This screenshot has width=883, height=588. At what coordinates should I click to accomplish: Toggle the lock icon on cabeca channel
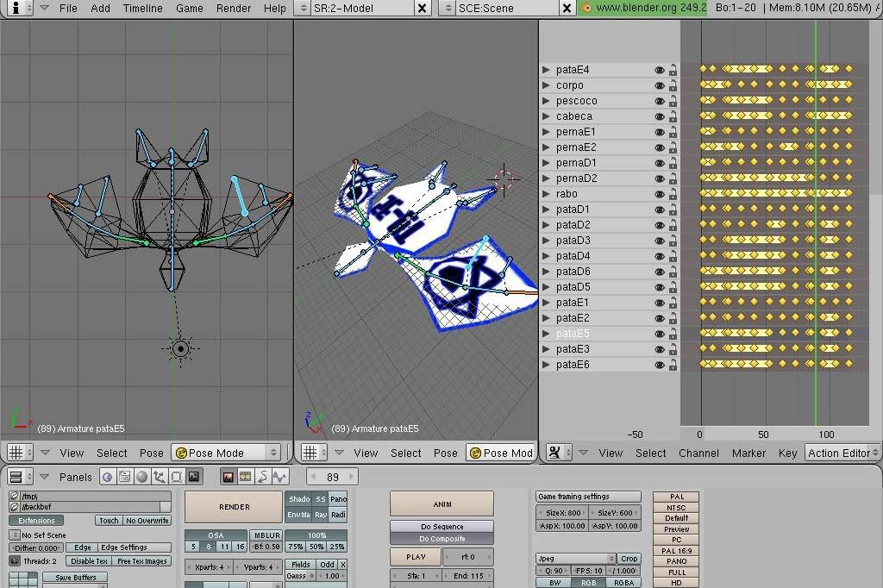(673, 116)
